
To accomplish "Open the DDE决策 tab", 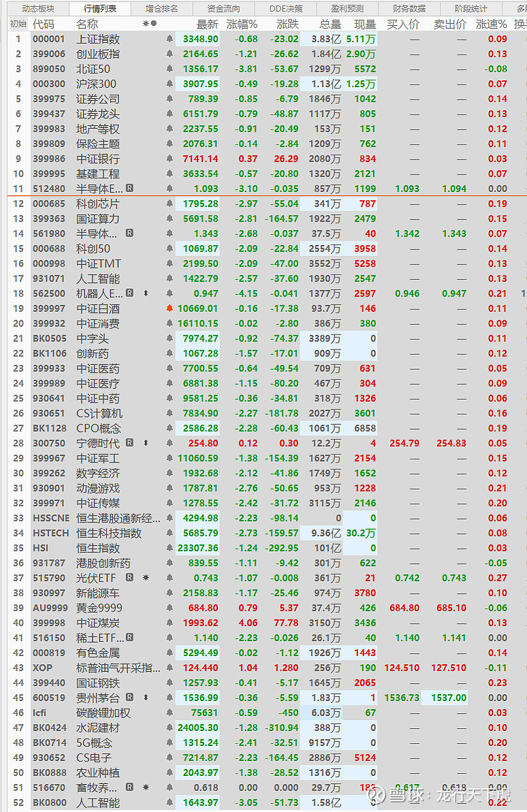I will [286, 9].
